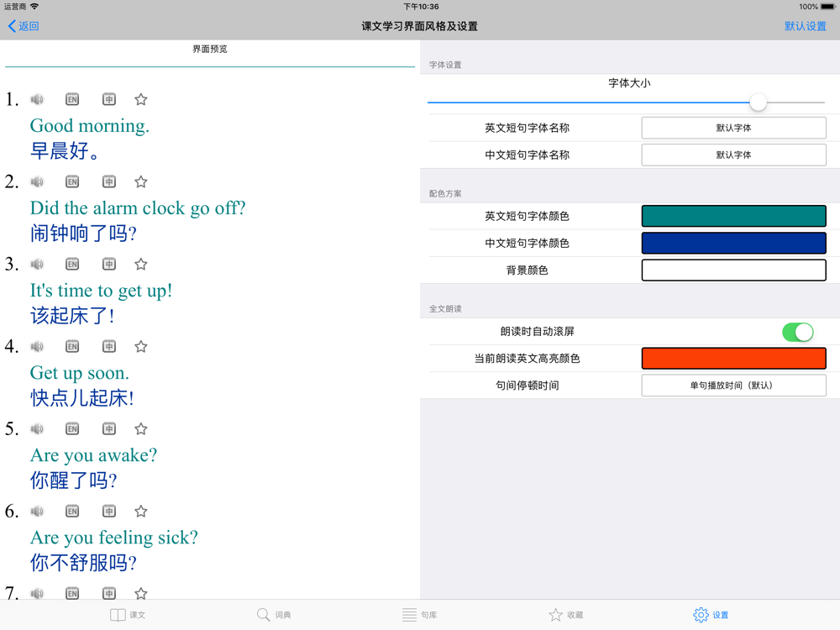Switch to the 课文 tab
This screenshot has width=840, height=630.
(128, 615)
